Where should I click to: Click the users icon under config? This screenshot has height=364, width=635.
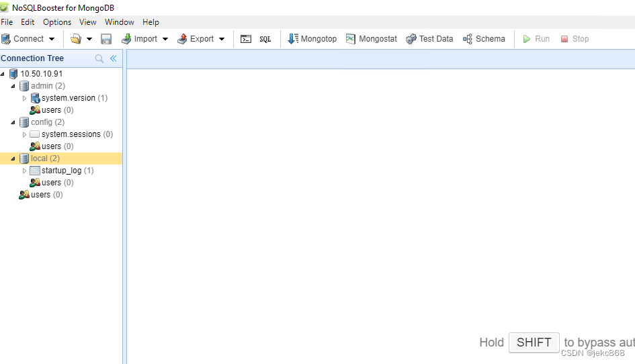coord(35,146)
